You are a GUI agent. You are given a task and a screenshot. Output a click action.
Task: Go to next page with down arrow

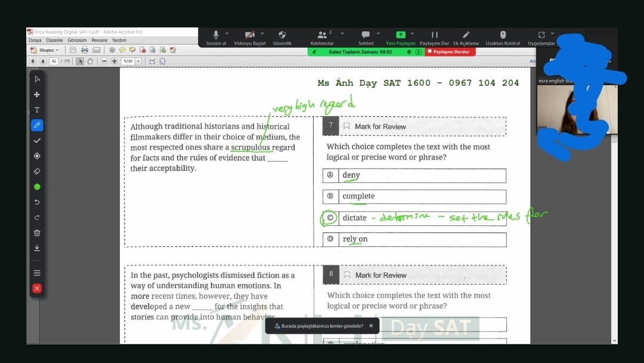point(43,61)
